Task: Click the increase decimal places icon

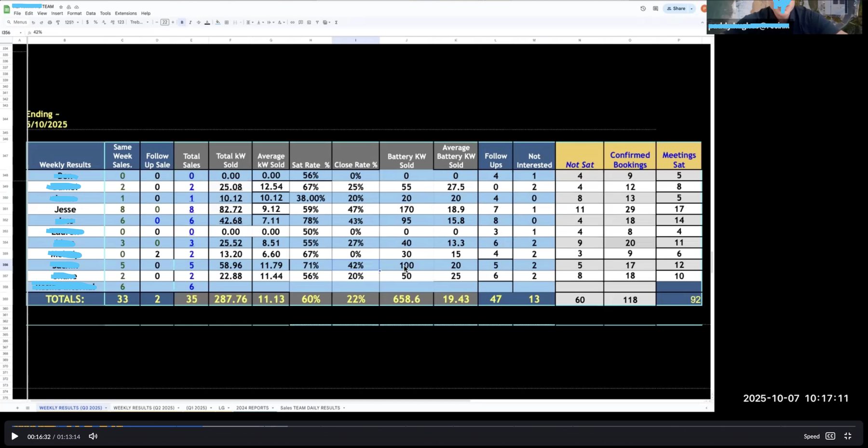Action: (x=112, y=22)
